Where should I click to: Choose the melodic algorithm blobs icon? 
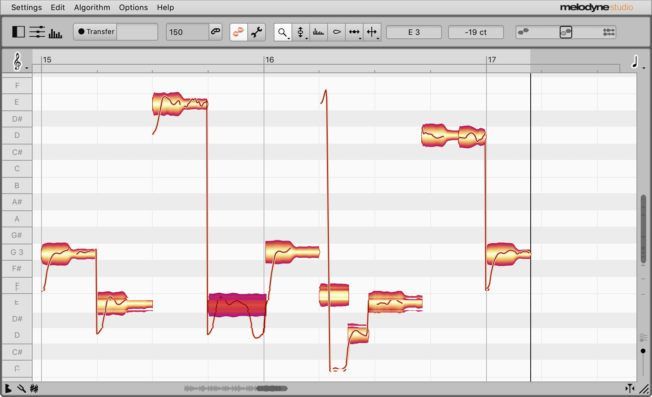523,32
